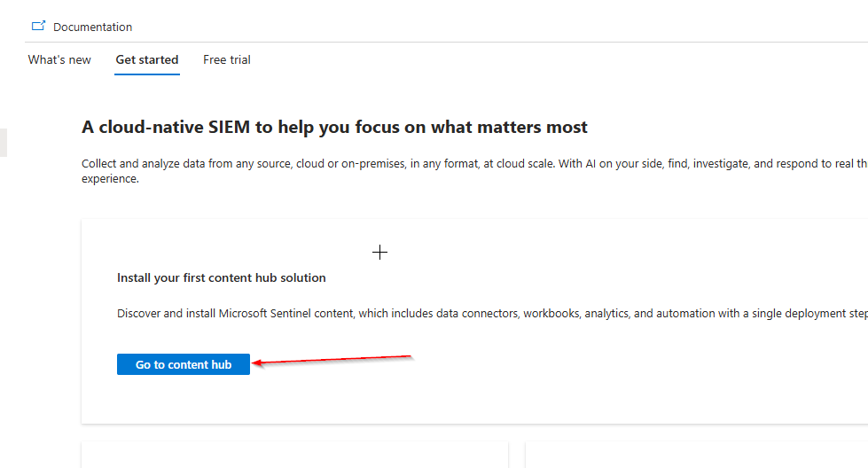Click the Install your first content hub solution title
The image size is (868, 468).
point(222,278)
